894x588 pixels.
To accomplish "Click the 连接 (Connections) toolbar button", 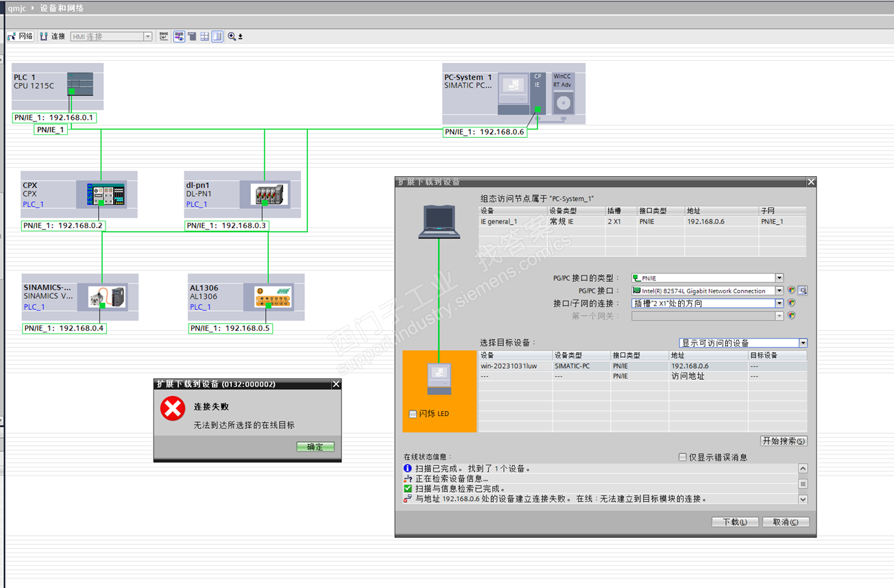I will tap(53, 36).
